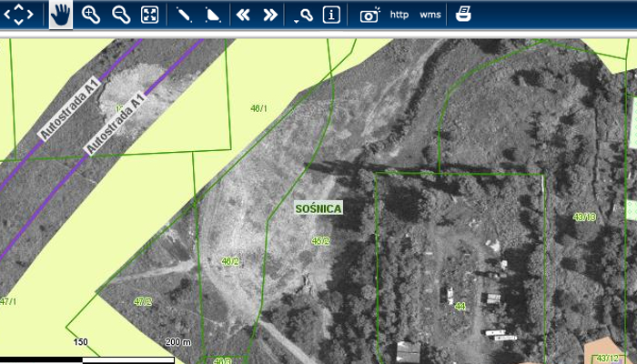Go to next map view
The height and width of the screenshot is (364, 637).
point(270,14)
